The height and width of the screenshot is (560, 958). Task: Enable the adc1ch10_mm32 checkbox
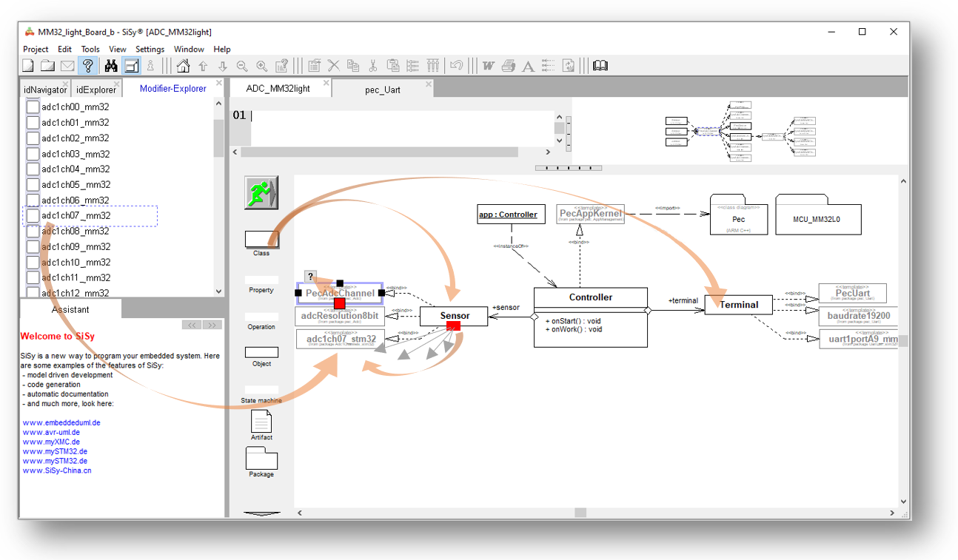pos(33,263)
